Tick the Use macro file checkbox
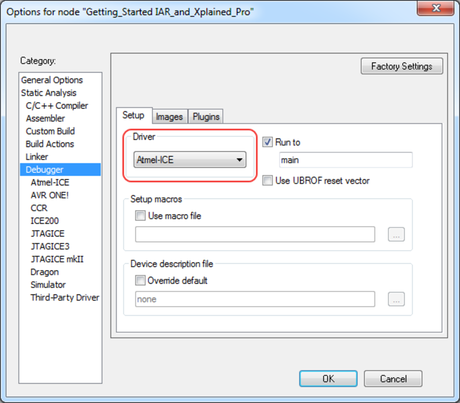The image size is (460, 403). [140, 216]
